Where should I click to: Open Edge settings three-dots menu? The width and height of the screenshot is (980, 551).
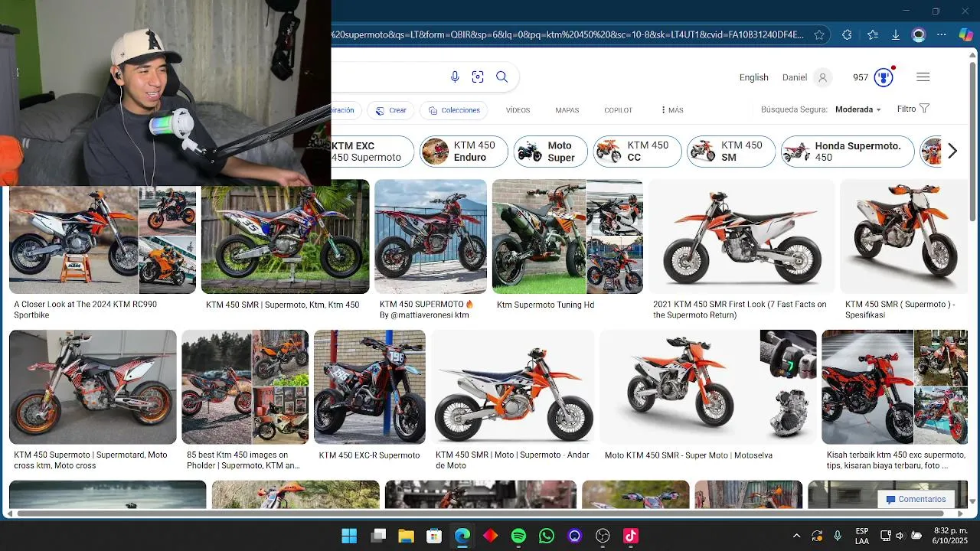pos(942,34)
